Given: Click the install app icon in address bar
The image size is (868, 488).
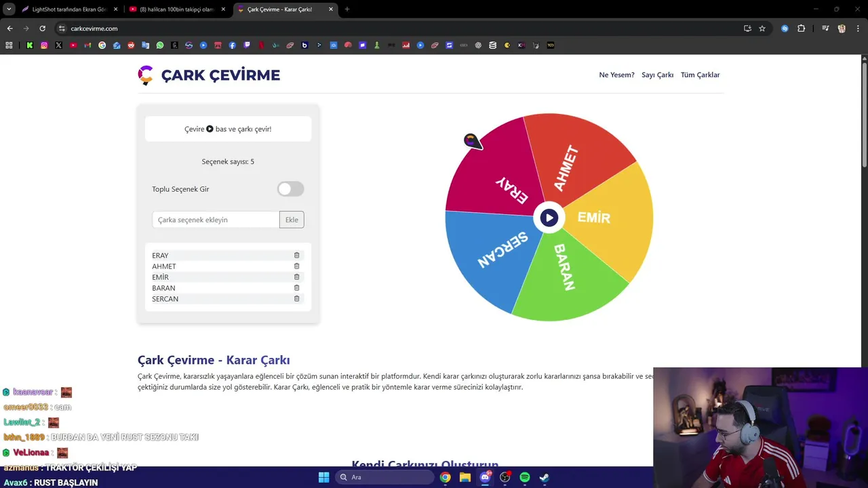Looking at the screenshot, I should (747, 28).
